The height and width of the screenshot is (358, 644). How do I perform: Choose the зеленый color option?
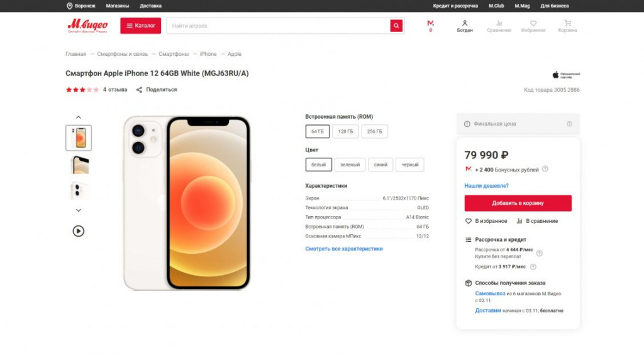[x=350, y=165]
